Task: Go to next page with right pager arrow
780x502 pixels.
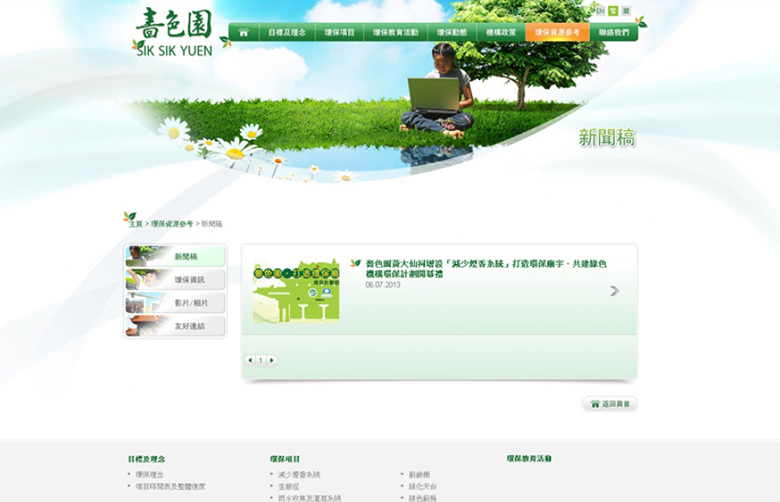Action: (272, 360)
